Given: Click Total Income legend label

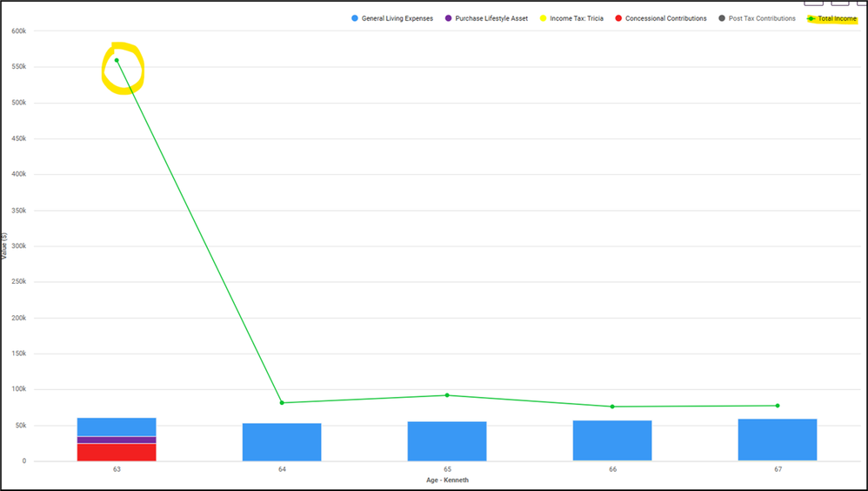Looking at the screenshot, I should [x=836, y=18].
